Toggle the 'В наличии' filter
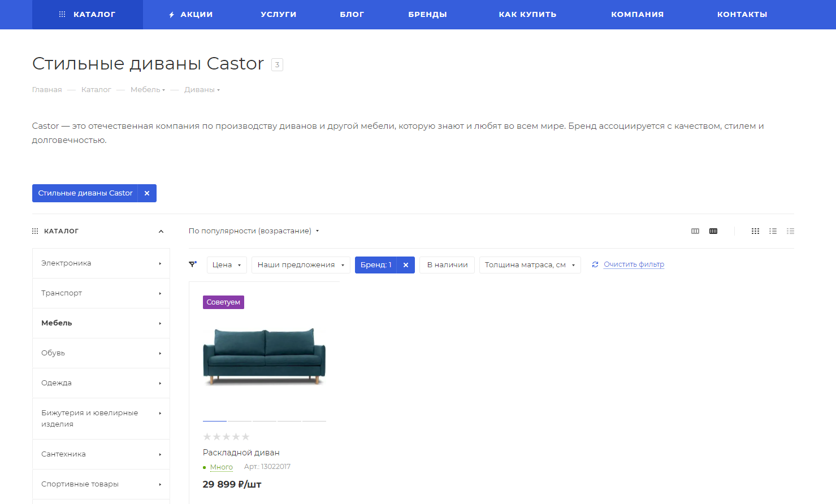 (x=447, y=265)
